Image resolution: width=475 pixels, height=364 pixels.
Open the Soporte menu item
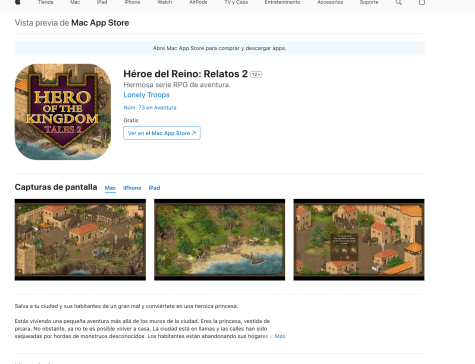369,2
